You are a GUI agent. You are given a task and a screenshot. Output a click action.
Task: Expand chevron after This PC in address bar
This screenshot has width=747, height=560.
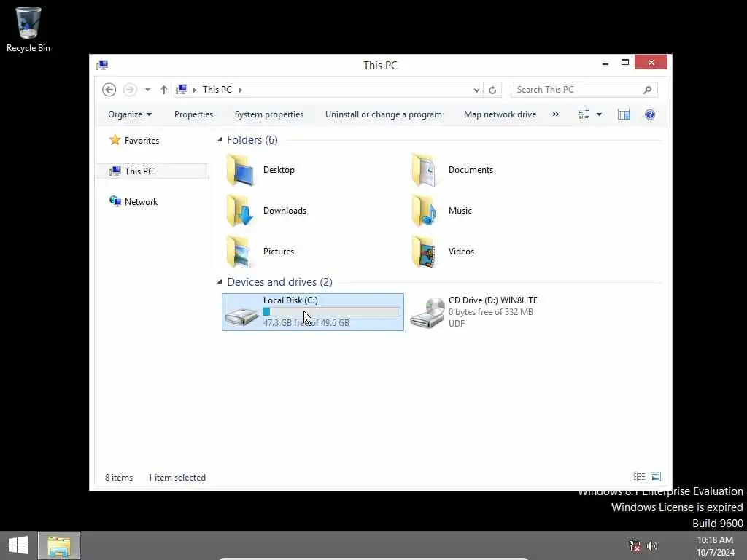coord(241,90)
